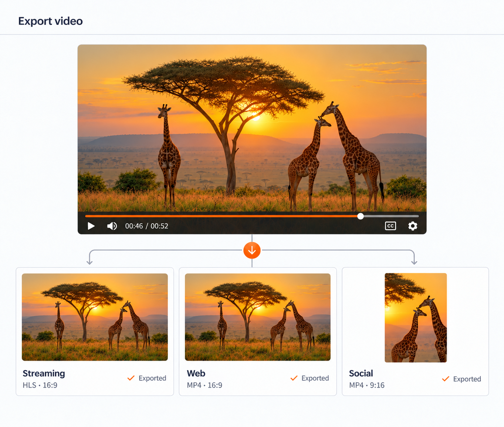
Task: Click the Exported status text on Social card
Action: [467, 379]
